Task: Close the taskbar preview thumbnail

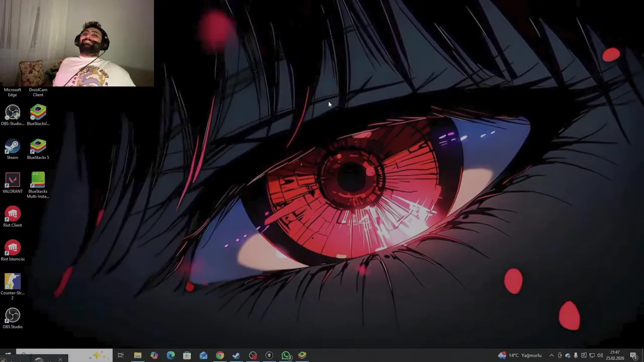Action: [60, 359]
